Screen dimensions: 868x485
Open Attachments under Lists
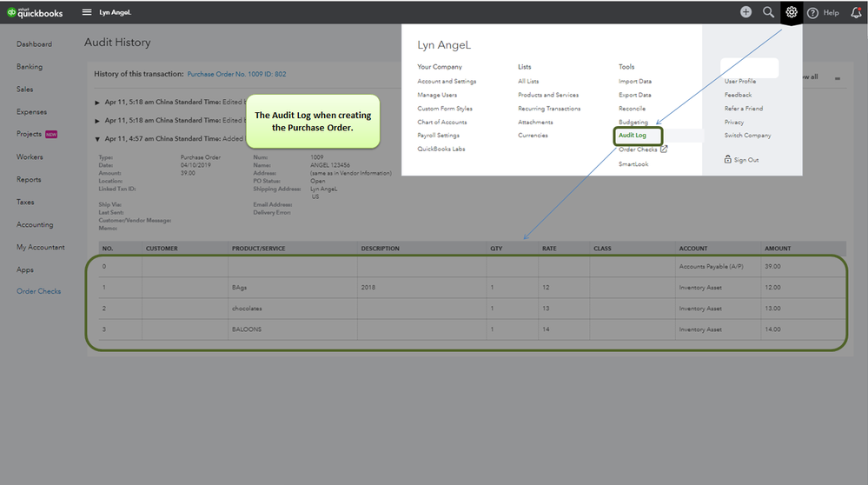535,122
